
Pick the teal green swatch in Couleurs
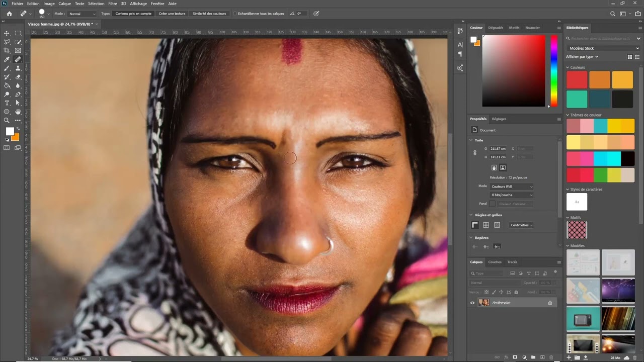pyautogui.click(x=577, y=99)
